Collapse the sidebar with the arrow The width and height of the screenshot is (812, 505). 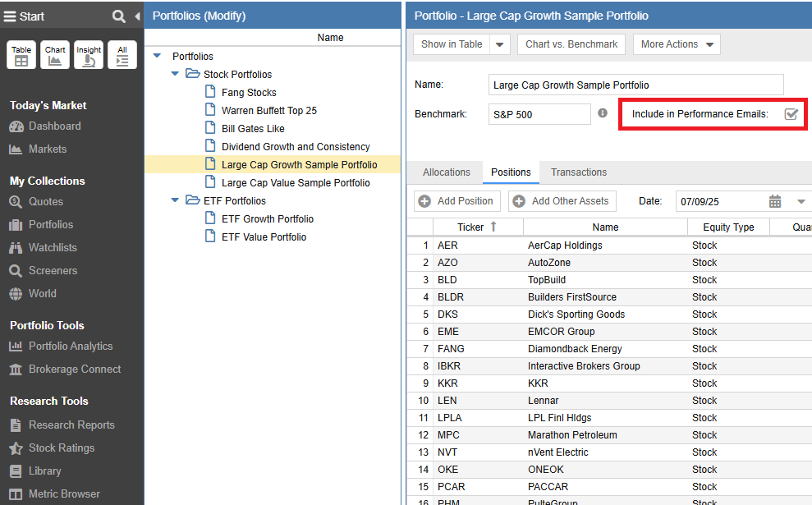[x=137, y=16]
